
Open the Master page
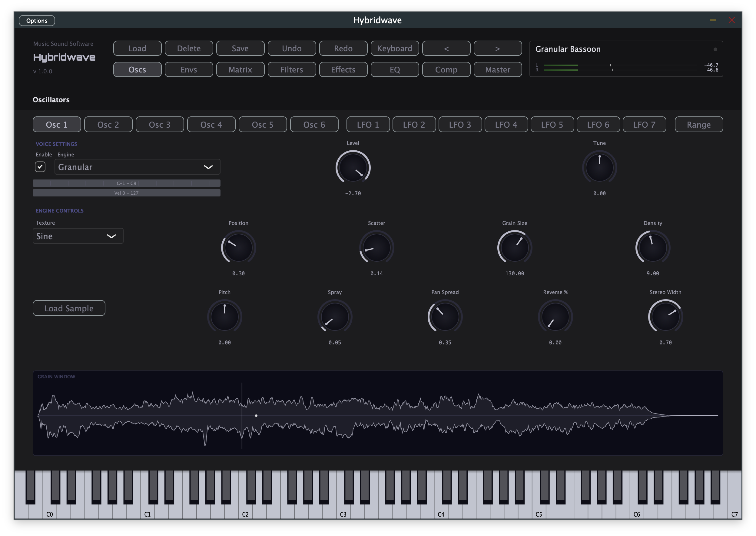(x=497, y=70)
